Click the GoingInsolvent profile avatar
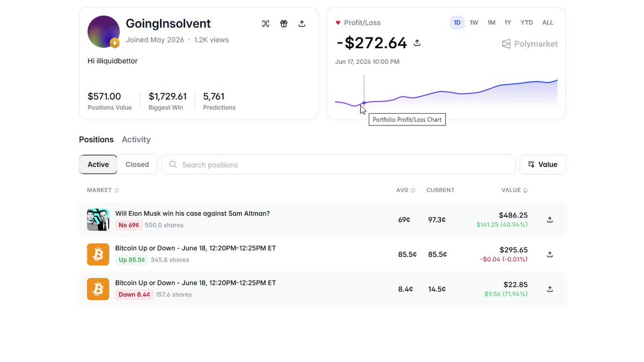The image size is (644, 362). [x=104, y=32]
